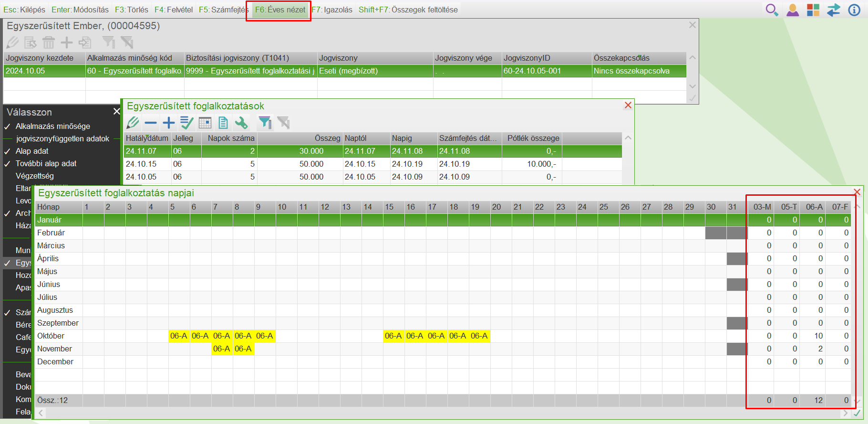The height and width of the screenshot is (424, 868).
Task: Click the blue info circle icon
Action: click(x=854, y=10)
